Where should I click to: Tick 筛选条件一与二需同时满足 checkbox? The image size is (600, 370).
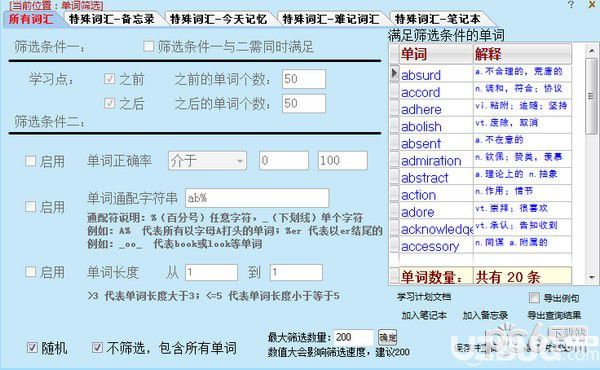[x=148, y=46]
